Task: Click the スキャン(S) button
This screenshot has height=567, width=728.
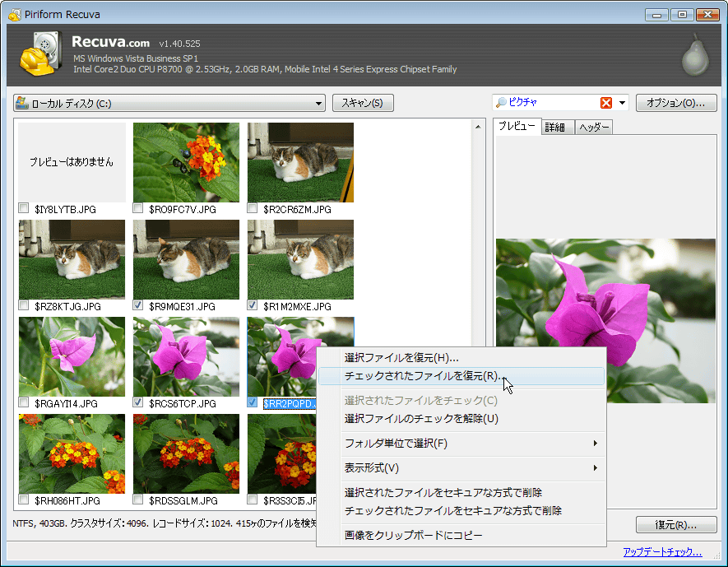Action: (363, 103)
